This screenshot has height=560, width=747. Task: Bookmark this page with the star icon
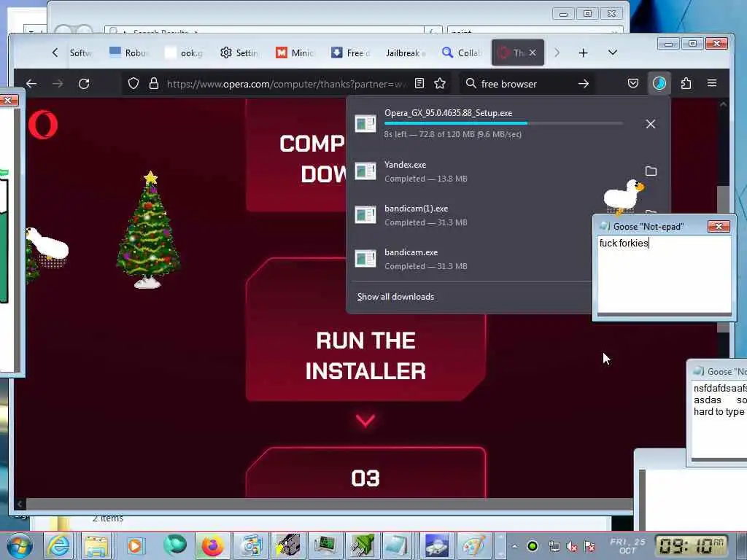point(440,84)
